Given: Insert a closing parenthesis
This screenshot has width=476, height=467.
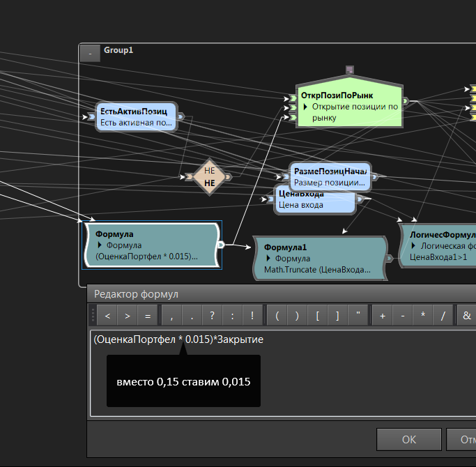Looking at the screenshot, I should coord(297,316).
